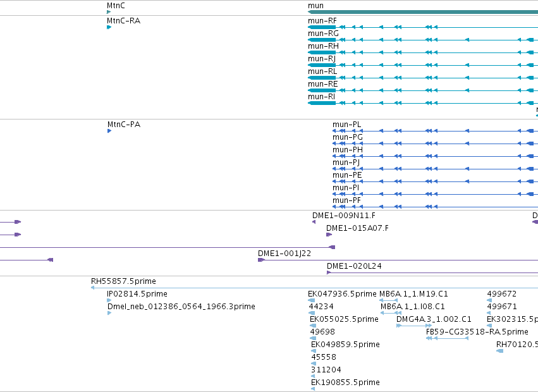Image resolution: width=538 pixels, height=392 pixels.
Task: Select the mun-PL protein label
Action: [347, 125]
